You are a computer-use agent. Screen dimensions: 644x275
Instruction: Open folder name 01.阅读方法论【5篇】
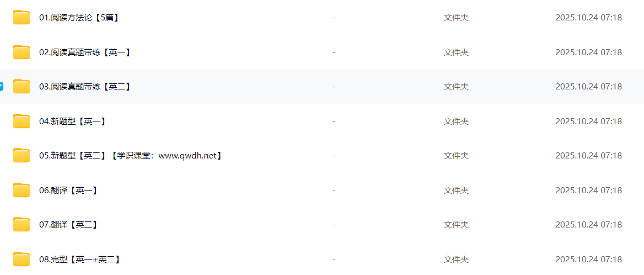tap(80, 18)
